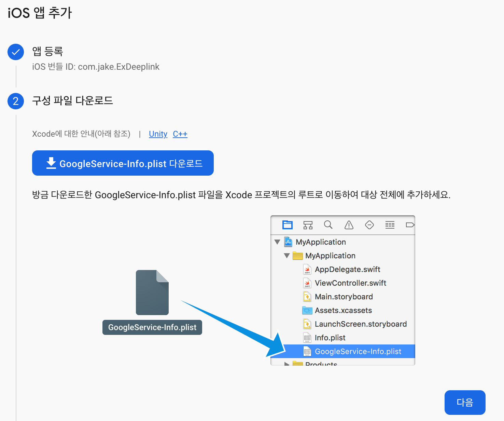Click the Xcode에 대한 안내 text
The height and width of the screenshot is (421, 504).
pyautogui.click(x=81, y=134)
